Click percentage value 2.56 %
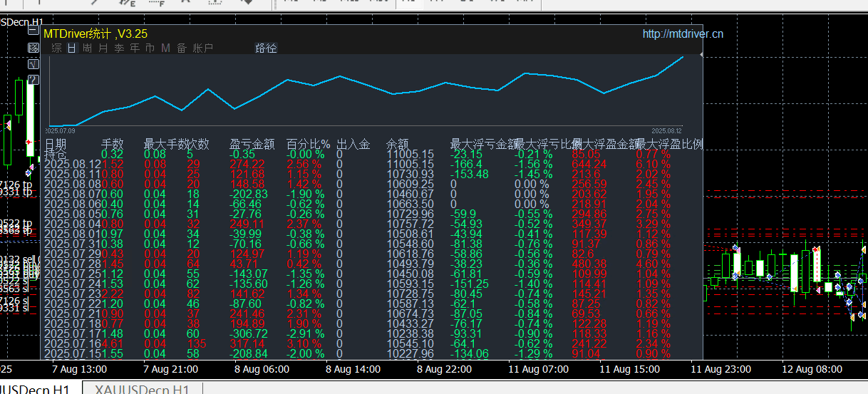The height and width of the screenshot is (394, 868). (304, 164)
